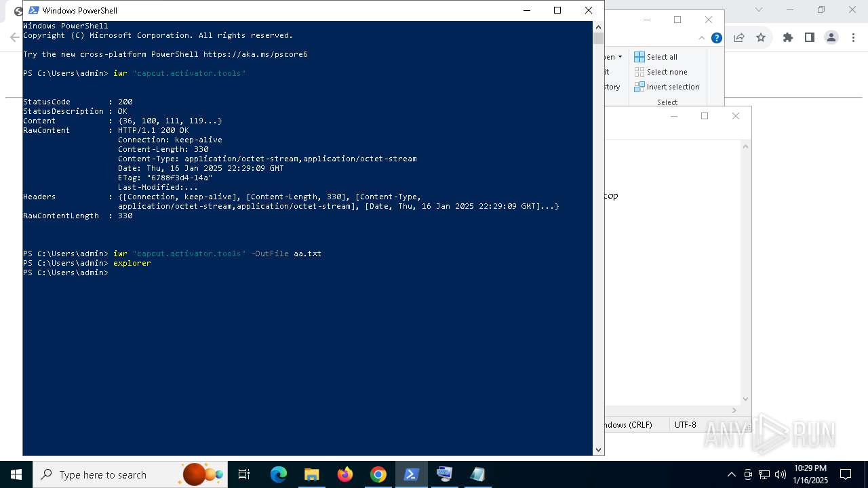Image resolution: width=868 pixels, height=488 pixels.
Task: Minimize the Windows PowerShell window
Action: tap(526, 10)
